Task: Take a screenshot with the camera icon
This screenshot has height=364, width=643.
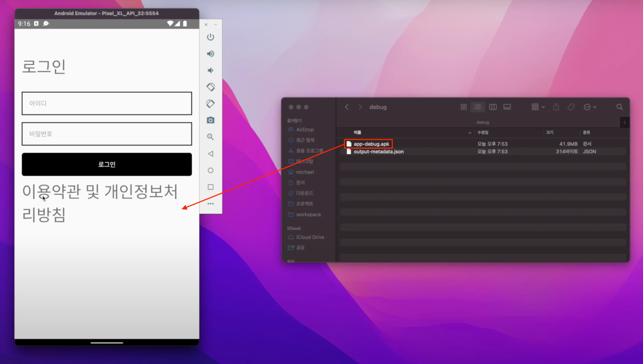Action: click(210, 120)
